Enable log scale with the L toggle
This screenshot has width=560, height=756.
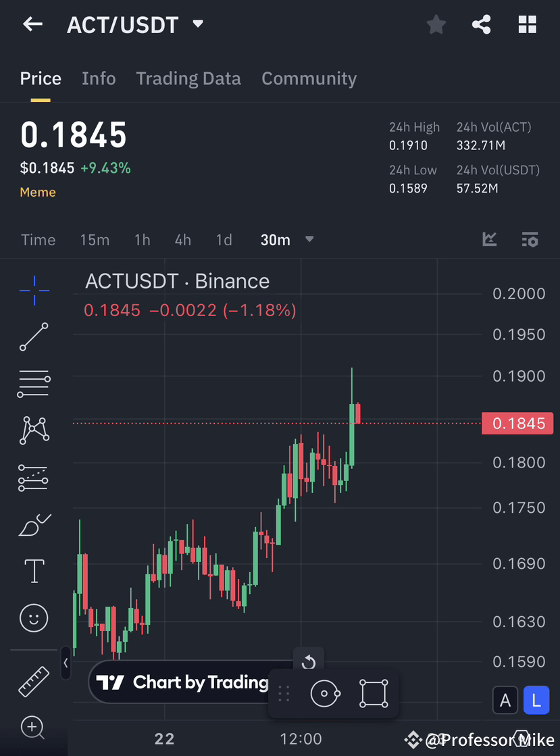point(536,700)
